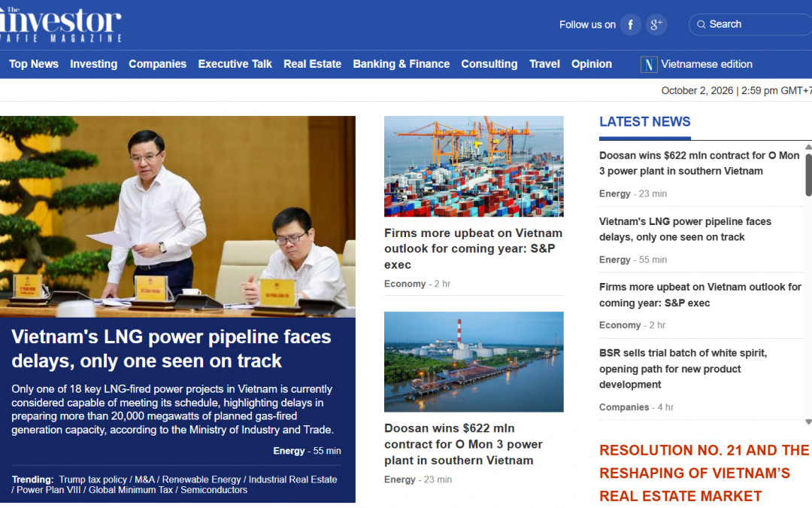Open Banking & Finance section
The image size is (812, 508).
(401, 64)
